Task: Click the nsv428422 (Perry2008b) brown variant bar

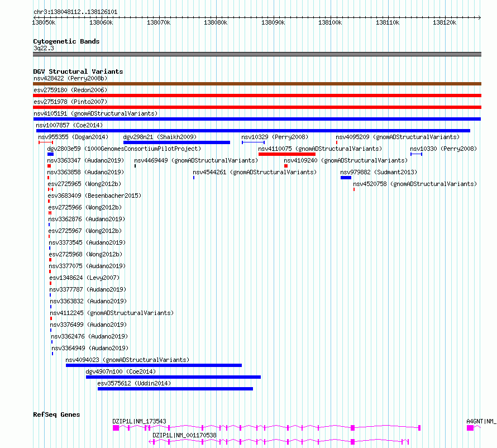Action: (257, 84)
